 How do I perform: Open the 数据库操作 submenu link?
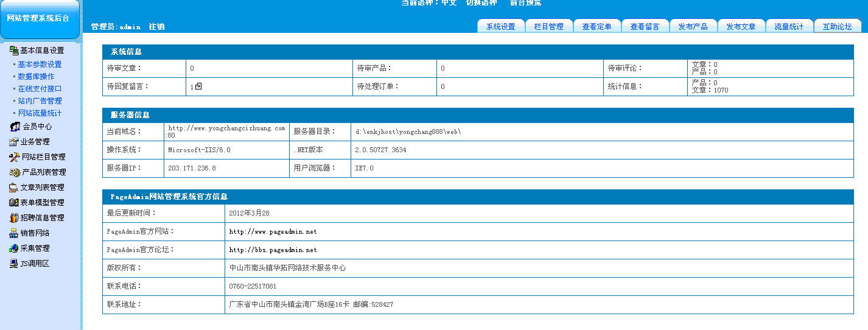click(36, 77)
